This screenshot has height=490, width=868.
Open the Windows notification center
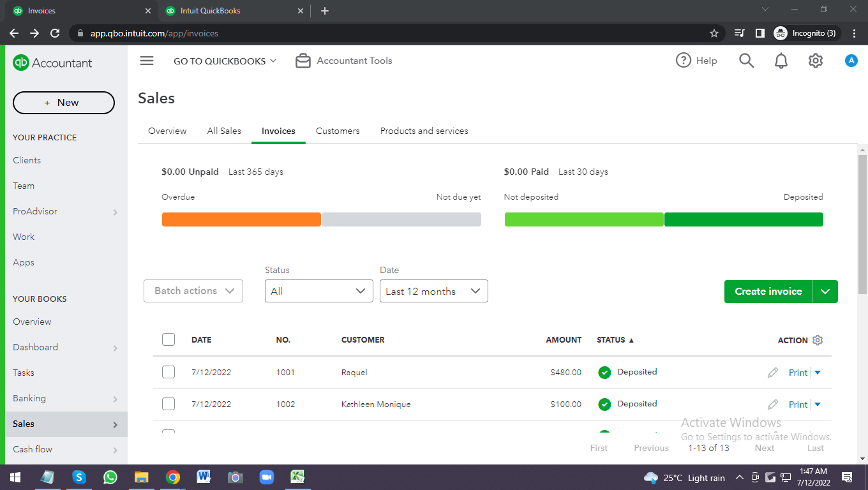pyautogui.click(x=848, y=477)
